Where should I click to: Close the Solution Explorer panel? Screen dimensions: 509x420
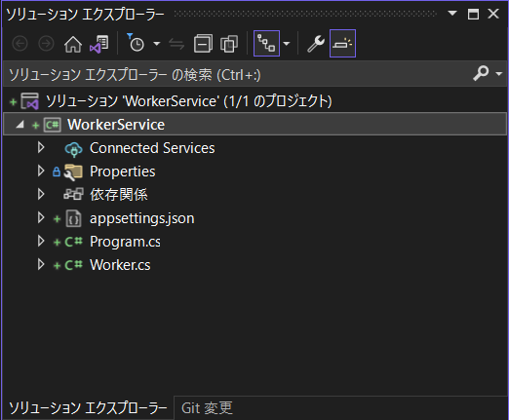point(493,14)
